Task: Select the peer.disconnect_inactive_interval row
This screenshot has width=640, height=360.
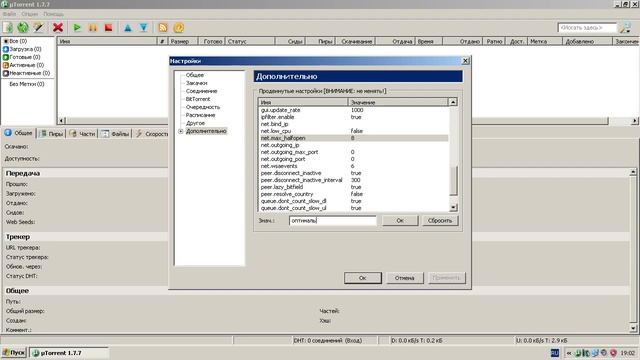Action: pyautogui.click(x=353, y=180)
